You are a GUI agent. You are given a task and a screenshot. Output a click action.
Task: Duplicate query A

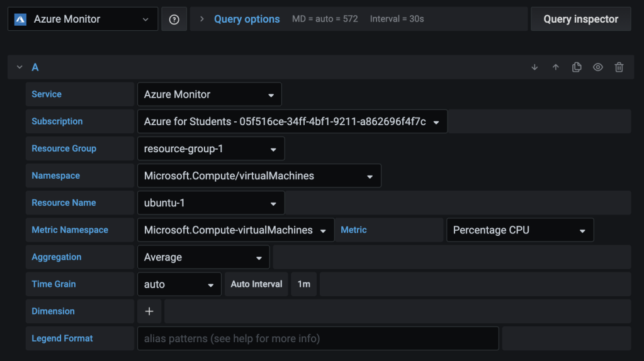[x=577, y=67]
